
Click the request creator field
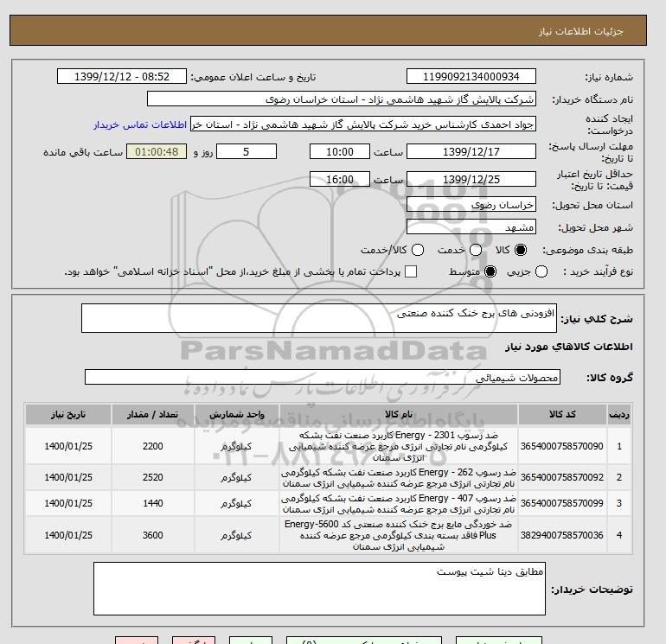pos(363,124)
